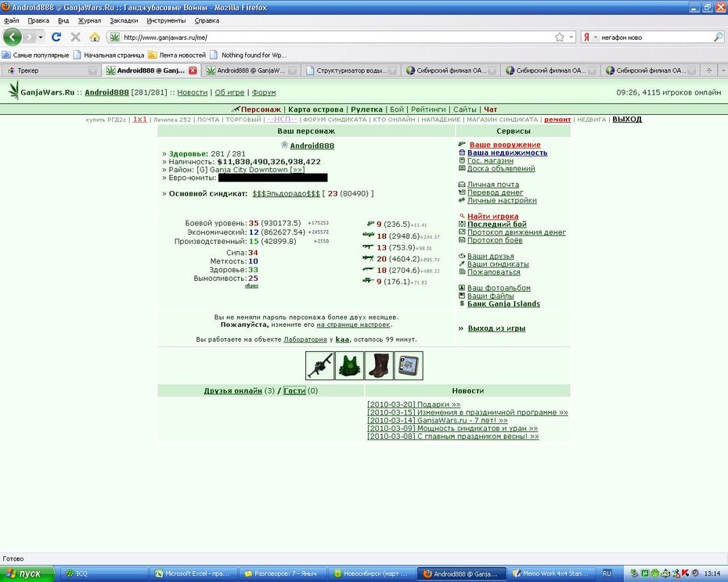Switch to the Структуризатор воды tab
Screen dimensions: 728x582
351,70
